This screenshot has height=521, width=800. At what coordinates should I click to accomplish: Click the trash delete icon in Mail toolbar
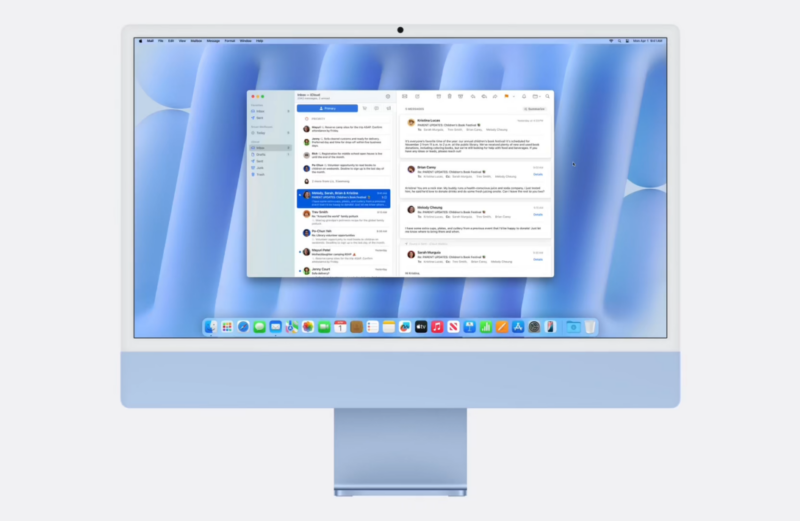449,96
